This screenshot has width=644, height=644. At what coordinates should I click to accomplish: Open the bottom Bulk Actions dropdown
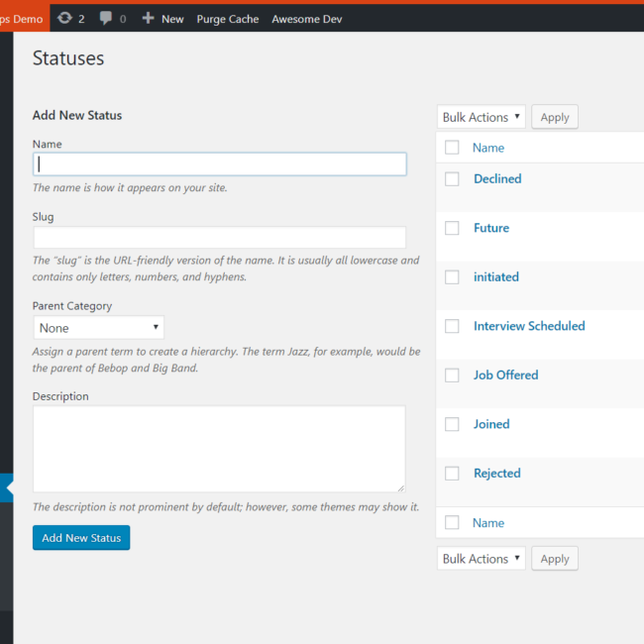click(481, 559)
